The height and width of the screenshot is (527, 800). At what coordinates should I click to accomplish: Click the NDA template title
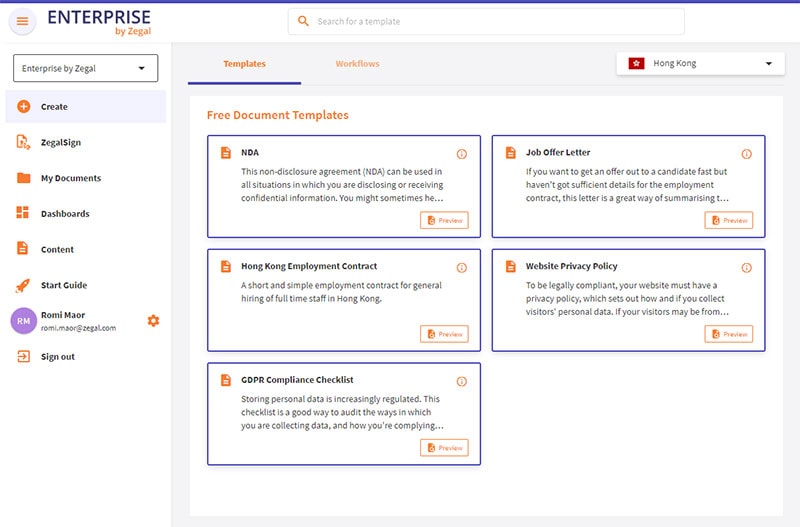tap(250, 153)
